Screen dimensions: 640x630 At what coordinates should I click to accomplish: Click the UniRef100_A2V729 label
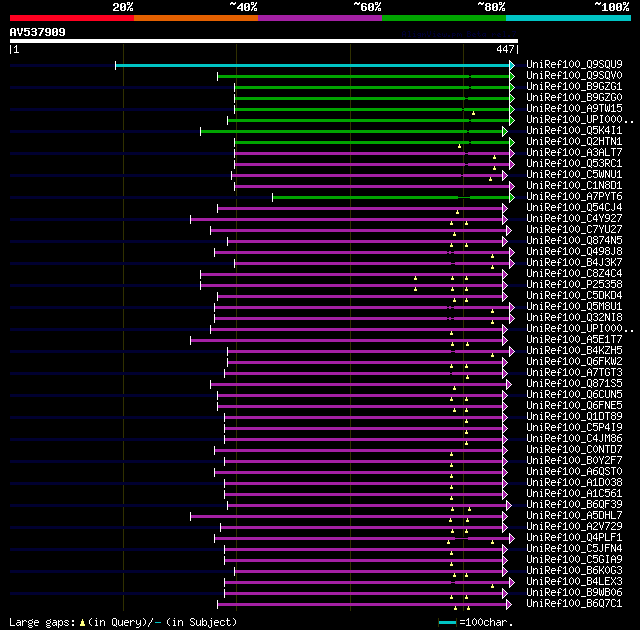(574, 527)
